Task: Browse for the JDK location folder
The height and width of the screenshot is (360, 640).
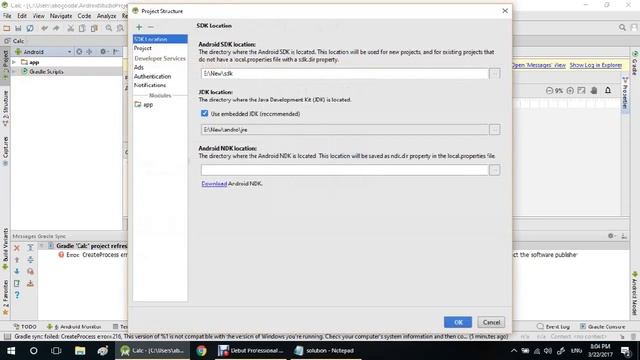Action: coord(495,129)
